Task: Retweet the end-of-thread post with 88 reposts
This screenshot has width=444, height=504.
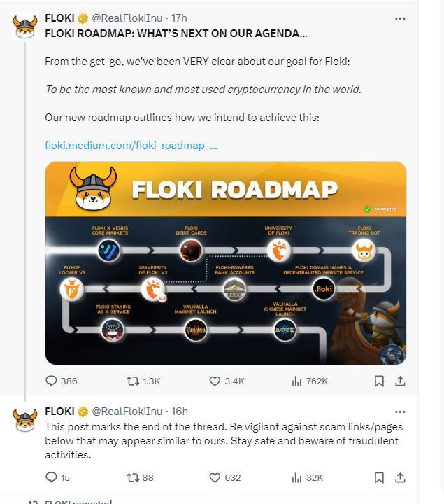Action: (x=131, y=477)
